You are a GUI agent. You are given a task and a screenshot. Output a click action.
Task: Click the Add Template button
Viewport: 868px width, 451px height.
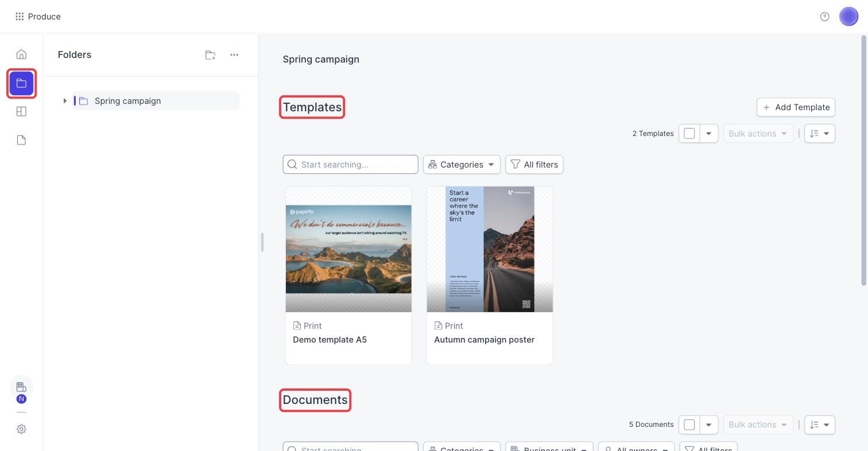(796, 107)
